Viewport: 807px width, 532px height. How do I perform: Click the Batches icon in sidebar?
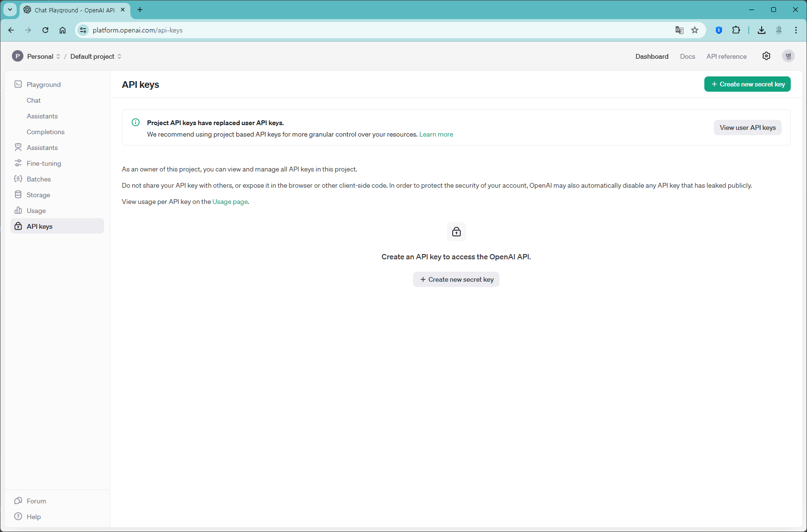point(18,179)
